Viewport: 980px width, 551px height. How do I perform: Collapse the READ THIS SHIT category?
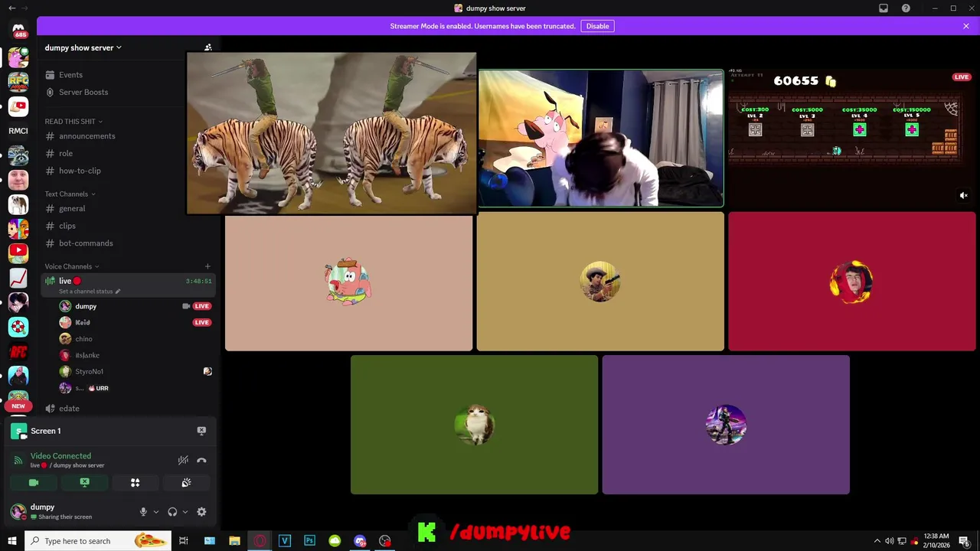click(73, 121)
